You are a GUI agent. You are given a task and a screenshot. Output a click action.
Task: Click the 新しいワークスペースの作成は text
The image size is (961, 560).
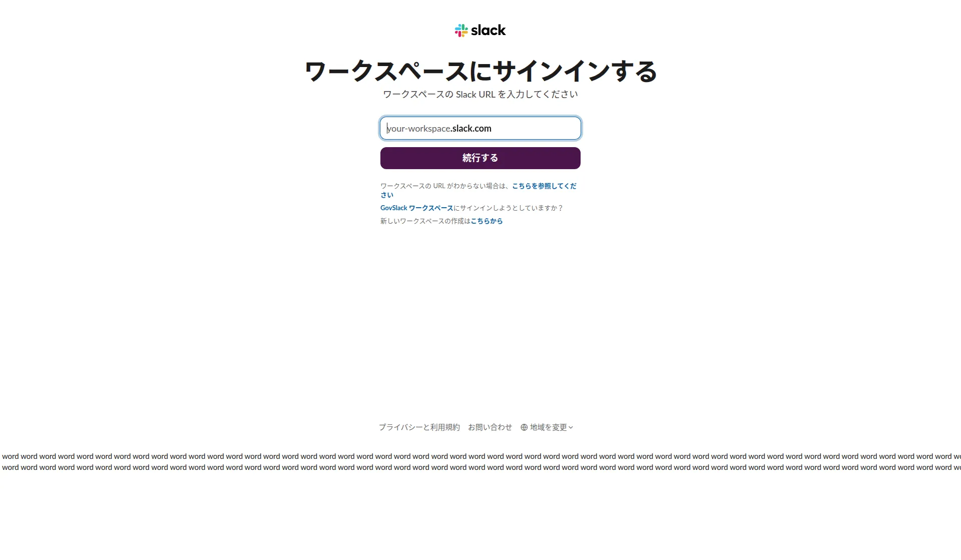425,221
